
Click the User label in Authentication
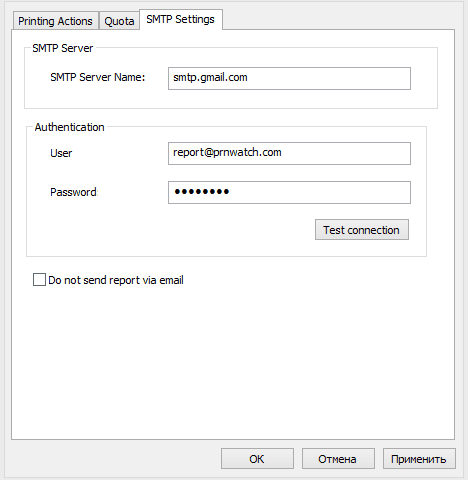point(61,153)
